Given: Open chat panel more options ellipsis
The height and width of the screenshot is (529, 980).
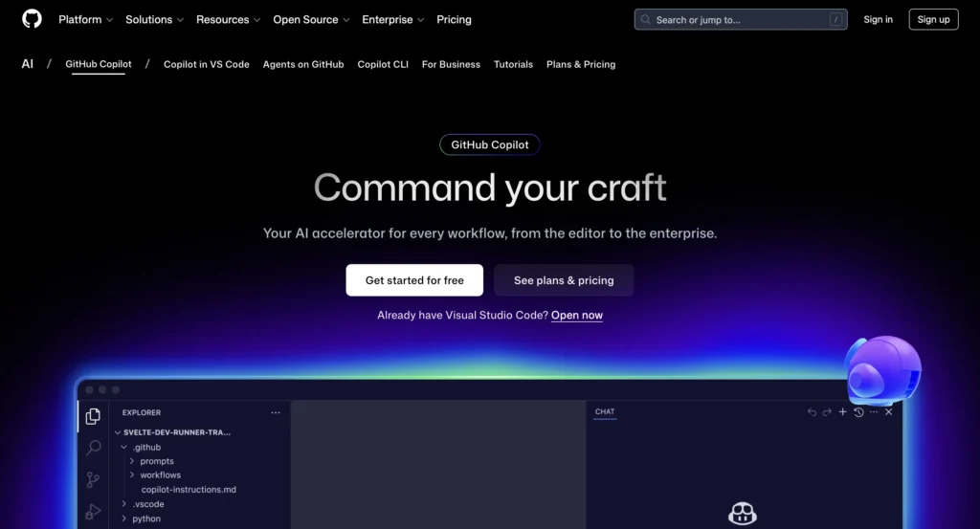Looking at the screenshot, I should tap(874, 412).
